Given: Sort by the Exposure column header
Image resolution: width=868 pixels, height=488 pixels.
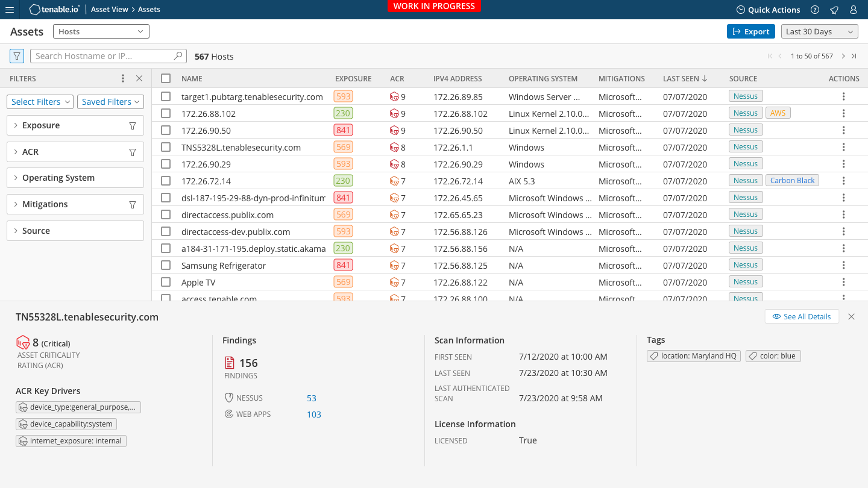Looking at the screenshot, I should (x=353, y=78).
